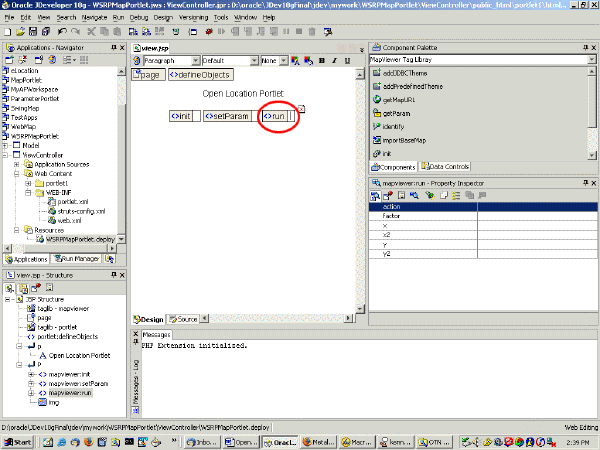Click the Save All toolbar icon

[x=46, y=32]
